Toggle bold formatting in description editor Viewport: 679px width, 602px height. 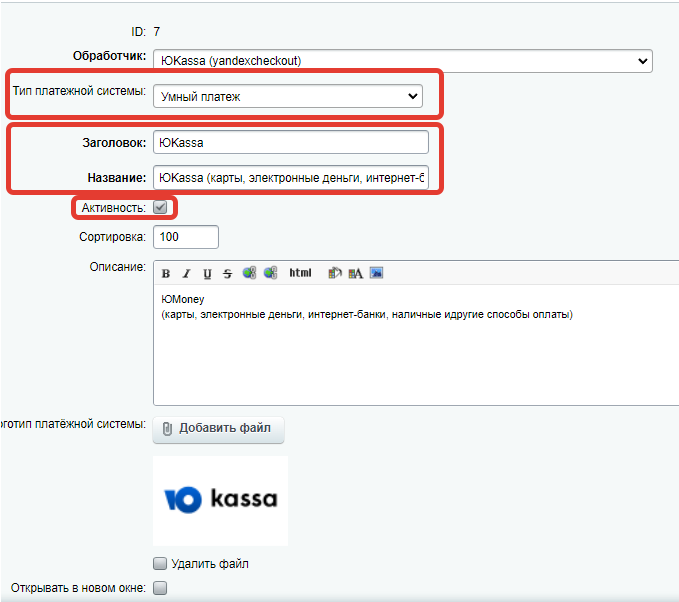click(166, 273)
